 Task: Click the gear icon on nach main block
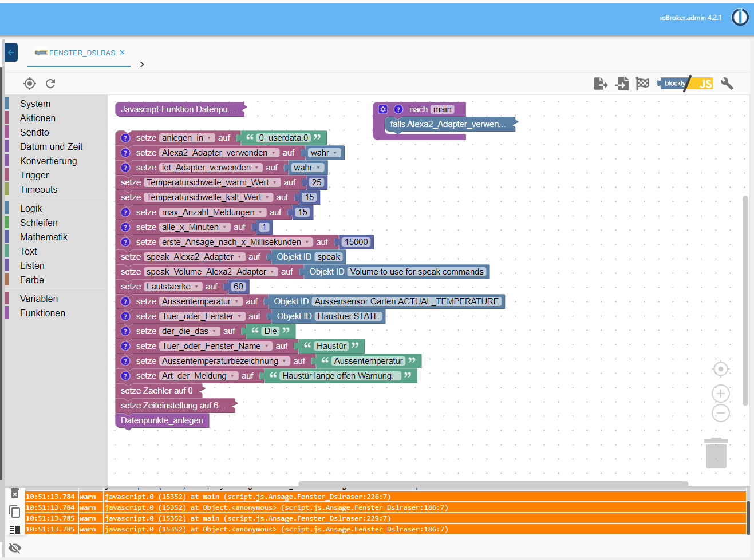(384, 109)
